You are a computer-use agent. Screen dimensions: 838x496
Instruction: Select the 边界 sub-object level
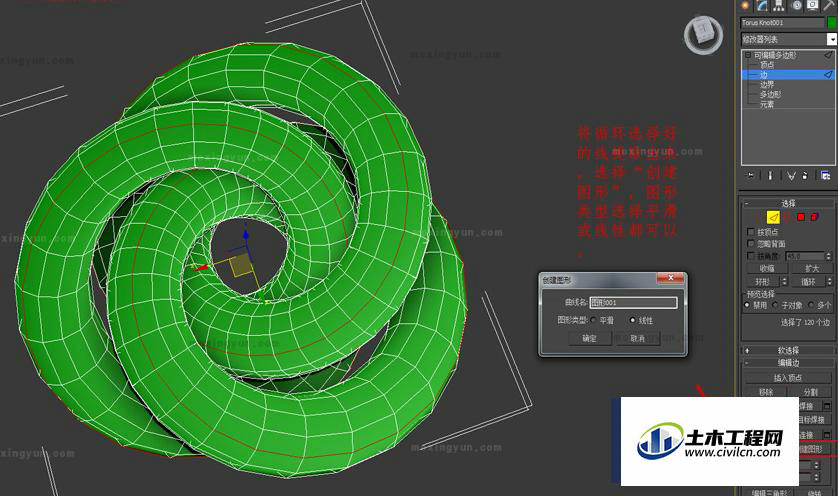[767, 84]
